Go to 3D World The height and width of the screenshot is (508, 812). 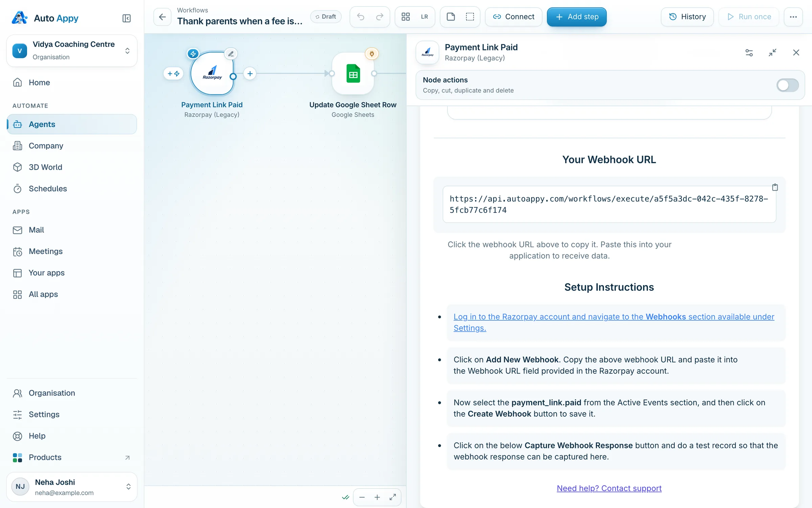(x=72, y=167)
